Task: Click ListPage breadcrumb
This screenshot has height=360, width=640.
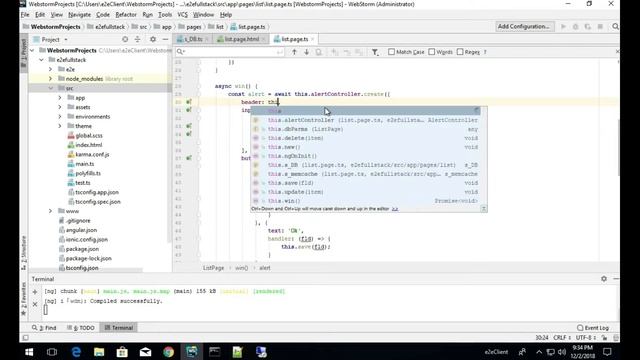Action: click(x=213, y=268)
